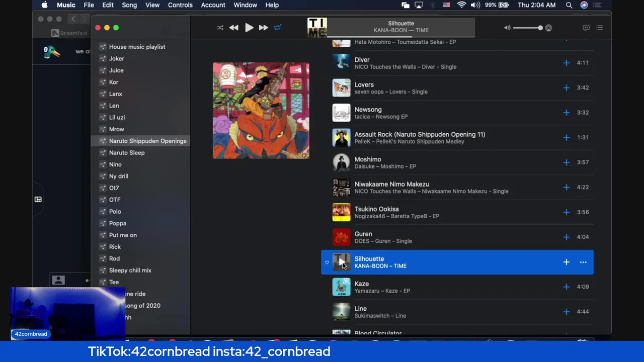Open the Window menu
This screenshot has width=644, height=362.
pyautogui.click(x=246, y=5)
